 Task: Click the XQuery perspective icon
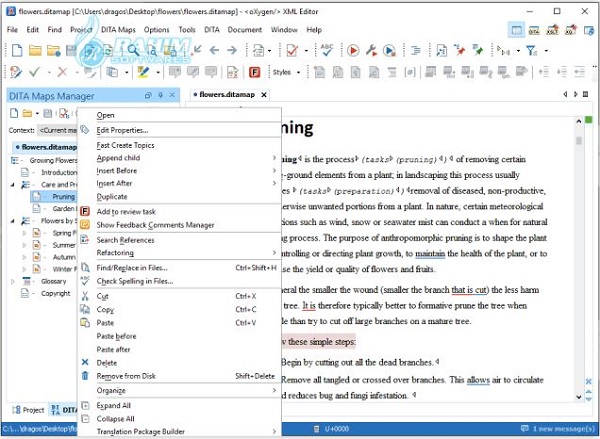[x=571, y=30]
